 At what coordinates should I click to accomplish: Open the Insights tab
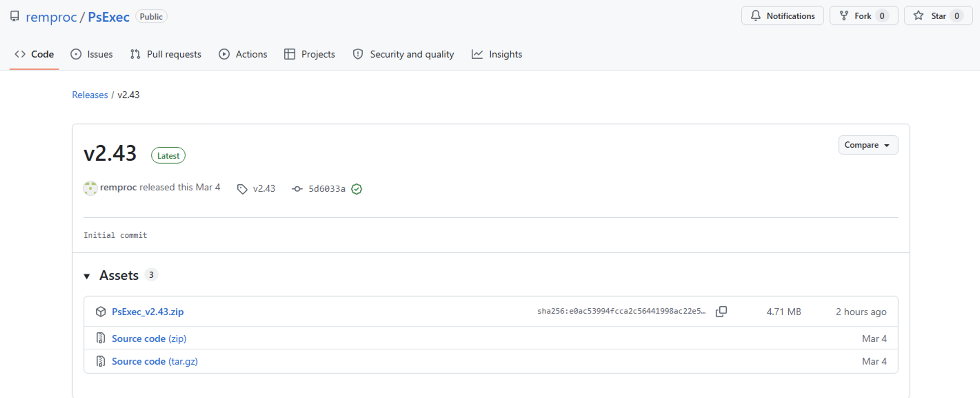pyautogui.click(x=497, y=54)
